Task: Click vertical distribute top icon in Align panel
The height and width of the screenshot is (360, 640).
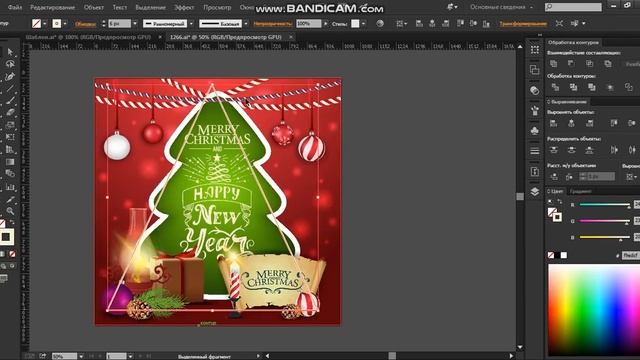Action: (x=553, y=150)
